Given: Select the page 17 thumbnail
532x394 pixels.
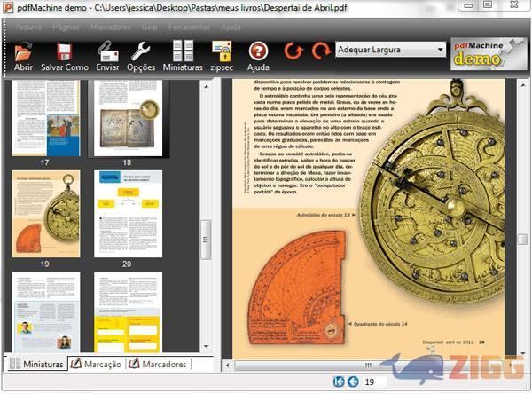Looking at the screenshot, I should pos(45,118).
